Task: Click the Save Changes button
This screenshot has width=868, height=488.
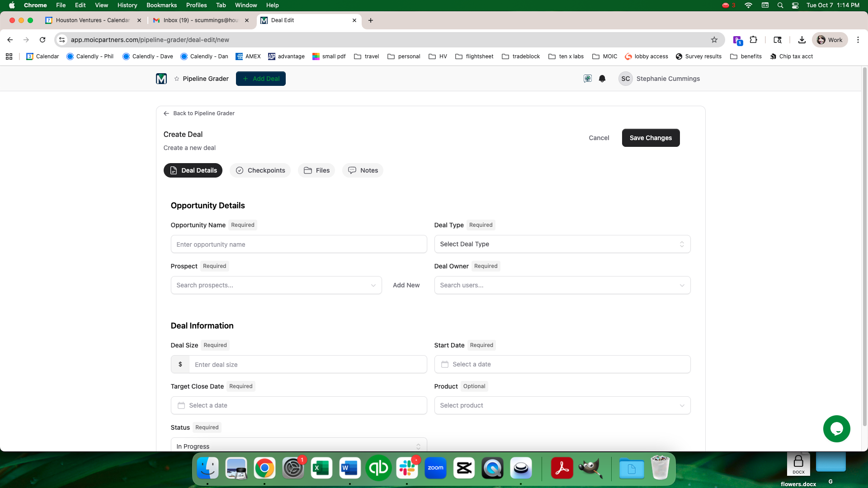Action: pos(651,138)
